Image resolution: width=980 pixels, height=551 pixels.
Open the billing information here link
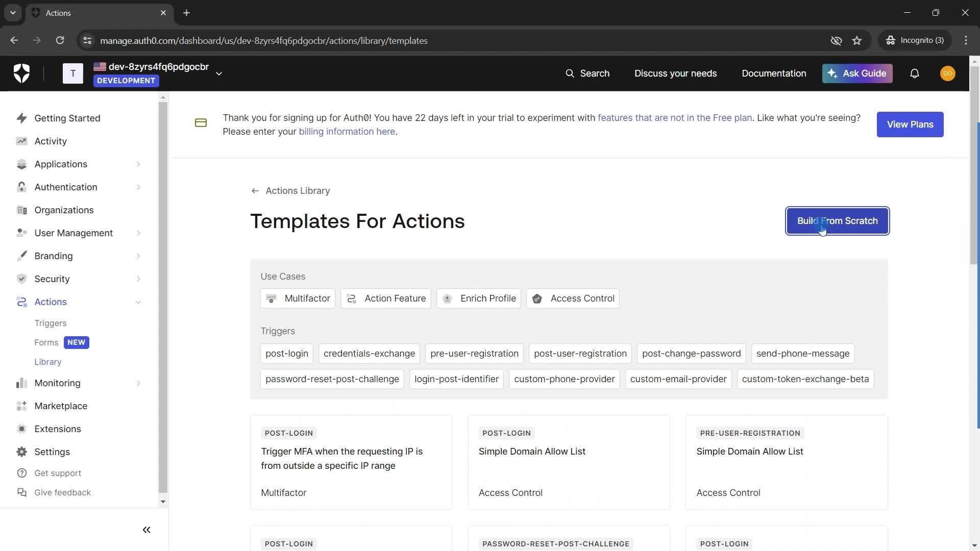coord(347,132)
